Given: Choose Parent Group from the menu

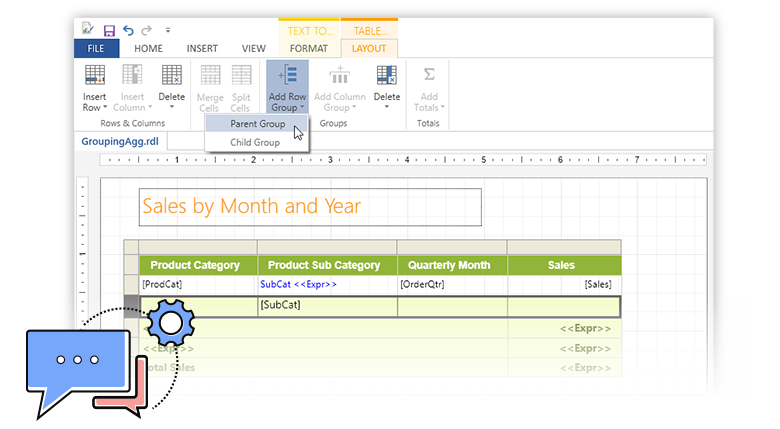Looking at the screenshot, I should pos(257,124).
